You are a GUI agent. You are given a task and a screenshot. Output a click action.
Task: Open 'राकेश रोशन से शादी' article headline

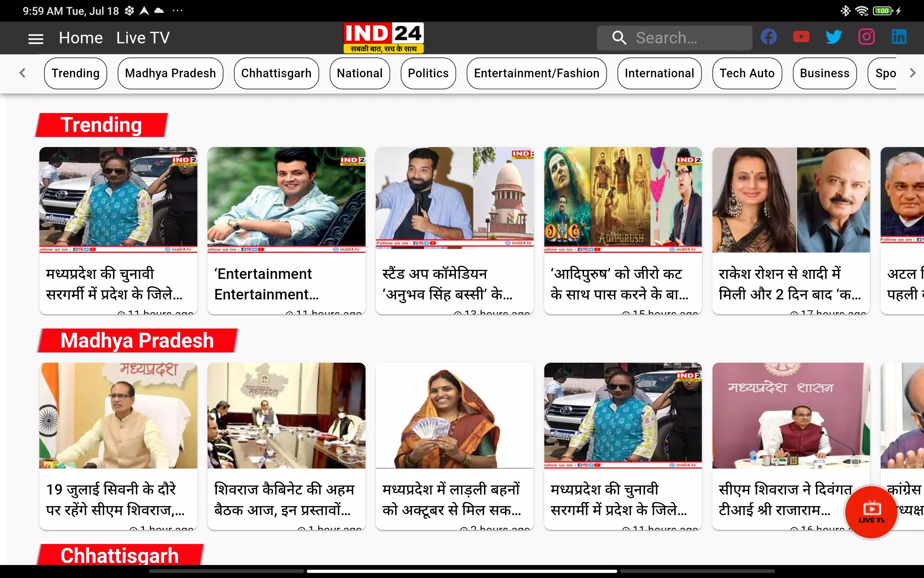point(790,284)
